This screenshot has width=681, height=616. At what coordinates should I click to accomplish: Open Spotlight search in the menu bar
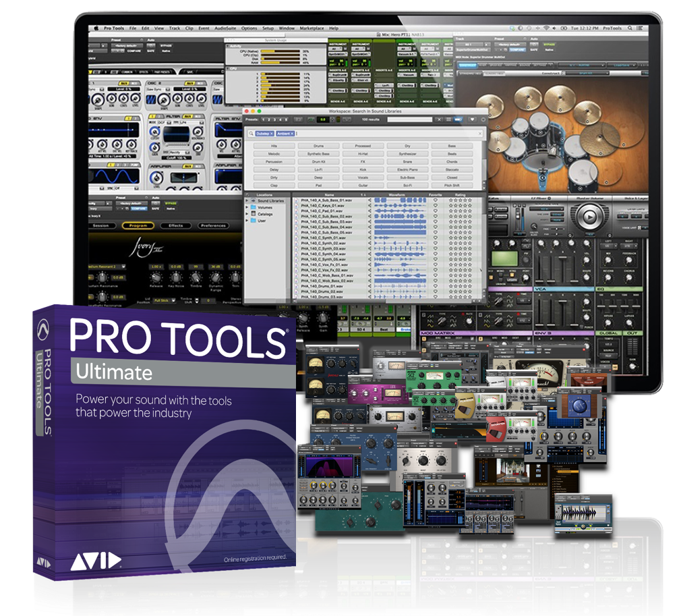pos(630,28)
